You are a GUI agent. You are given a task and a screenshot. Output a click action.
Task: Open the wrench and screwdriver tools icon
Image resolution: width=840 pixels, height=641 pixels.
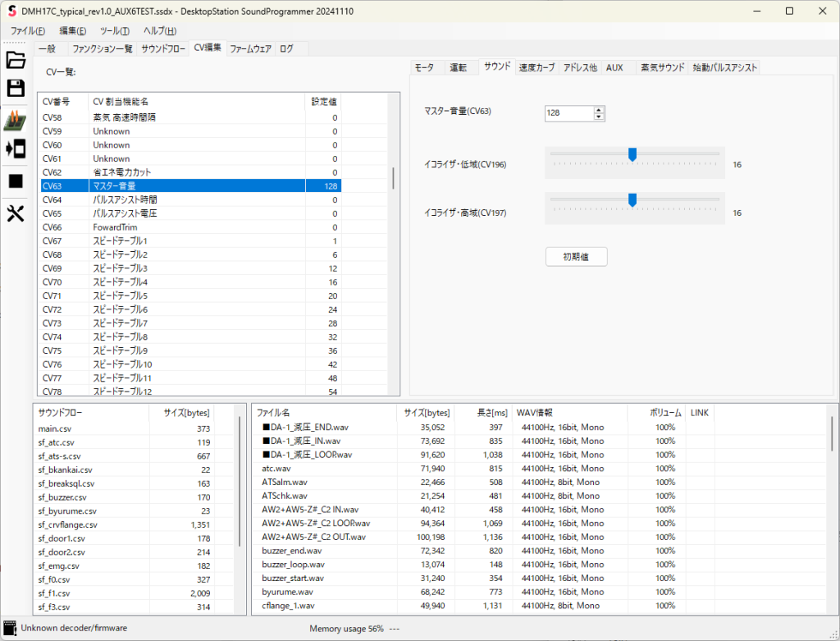click(16, 213)
